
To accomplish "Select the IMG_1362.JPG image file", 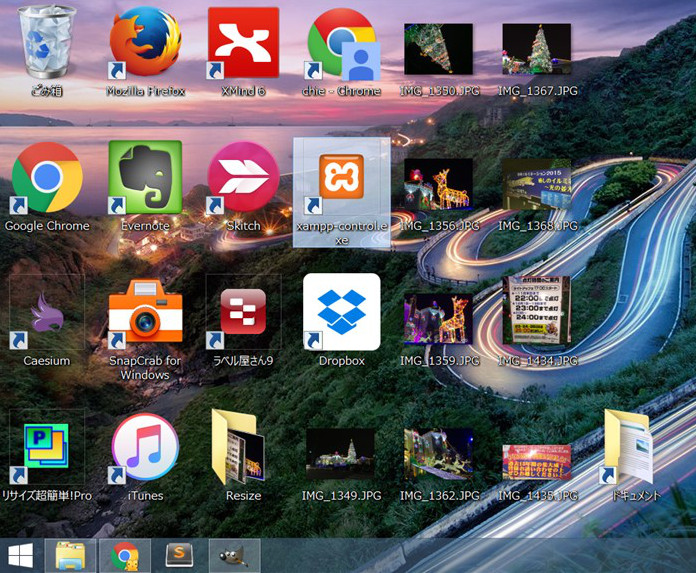I will (x=439, y=454).
